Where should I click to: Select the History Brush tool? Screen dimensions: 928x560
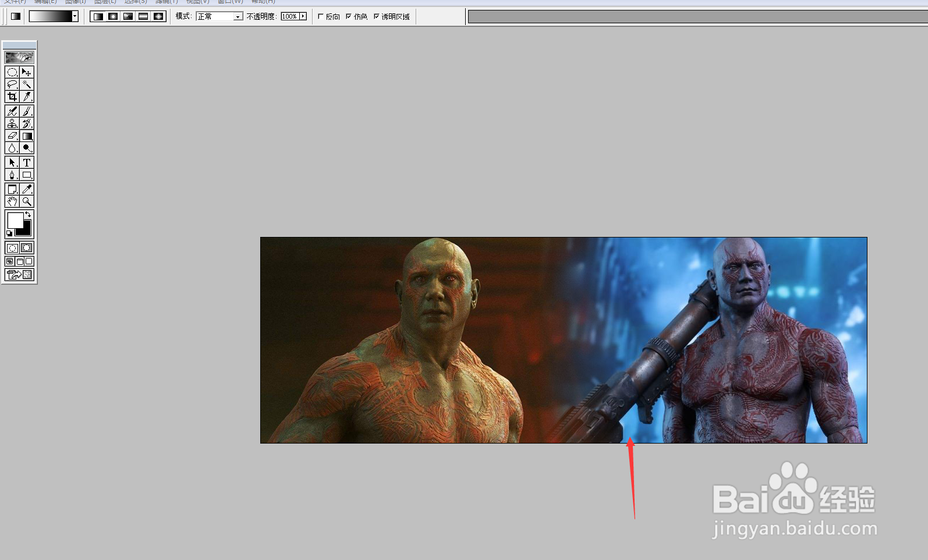point(27,123)
